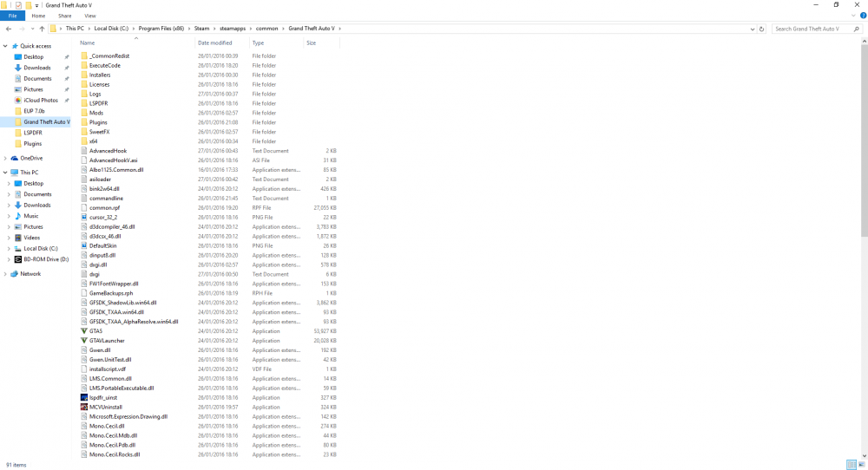
Task: Click the BD-ROM Drive (D:) icon
Action: (x=17, y=259)
